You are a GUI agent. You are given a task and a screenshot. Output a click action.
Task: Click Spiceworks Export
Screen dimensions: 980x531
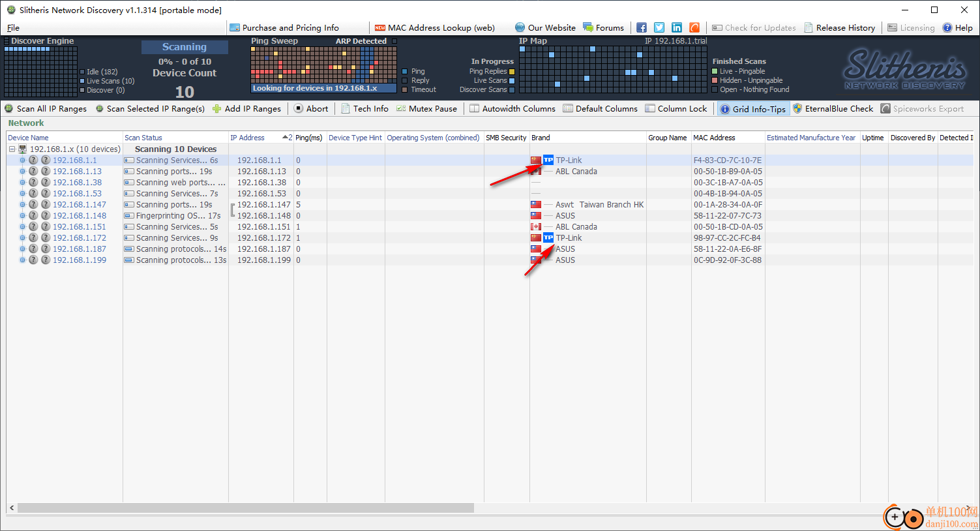point(923,108)
